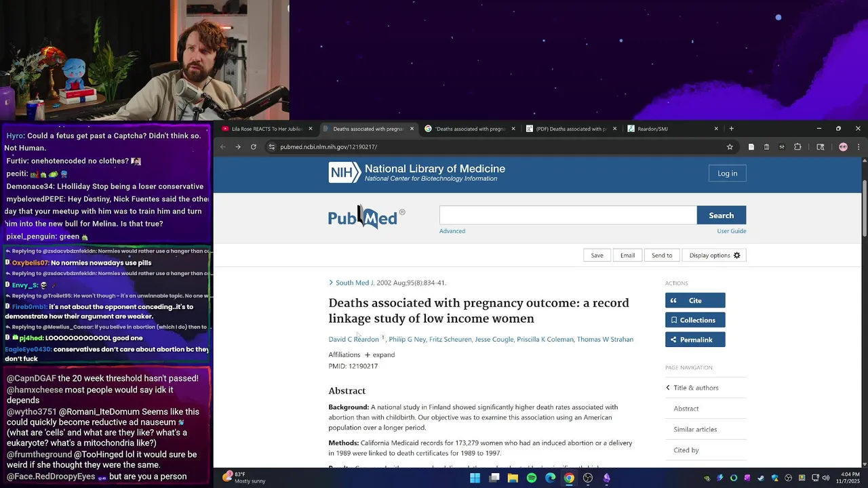868x488 pixels.
Task: Open the Send to dropdown
Action: pyautogui.click(x=662, y=255)
